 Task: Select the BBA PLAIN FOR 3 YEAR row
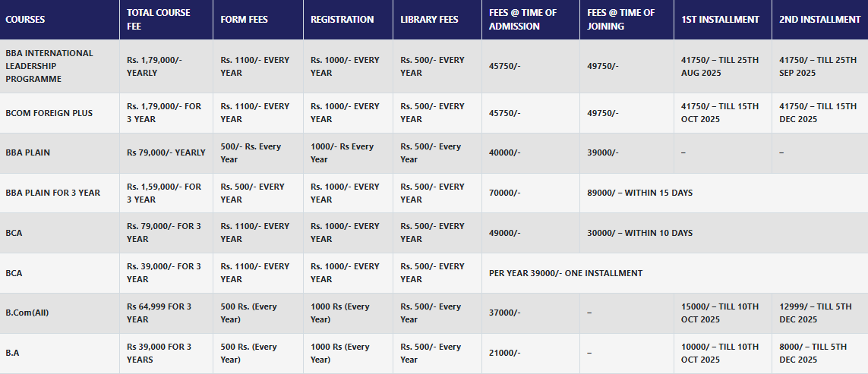[x=434, y=193]
